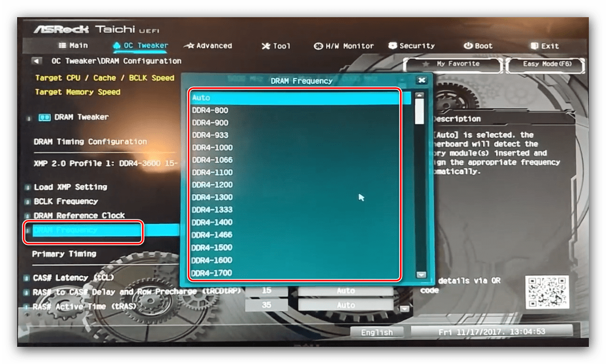The image size is (606, 364).
Task: Click the back arrow icon beside breadcrumb path
Action: [36, 61]
